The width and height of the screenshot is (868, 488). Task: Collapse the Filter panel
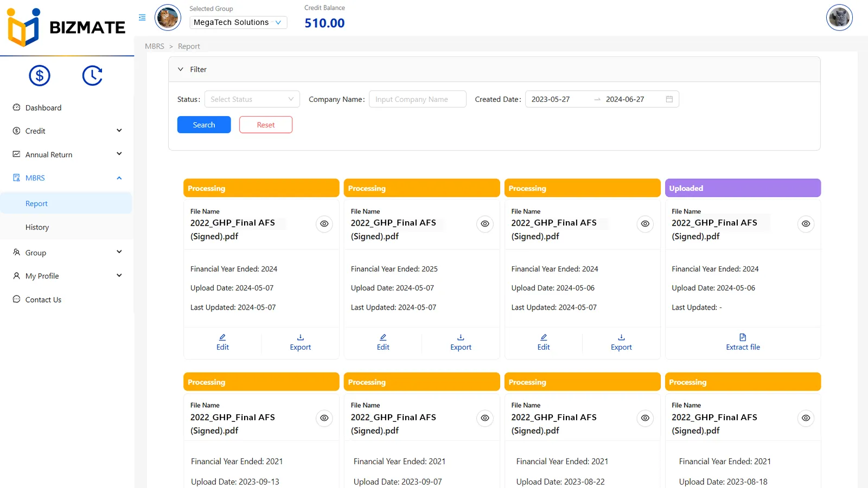(181, 69)
